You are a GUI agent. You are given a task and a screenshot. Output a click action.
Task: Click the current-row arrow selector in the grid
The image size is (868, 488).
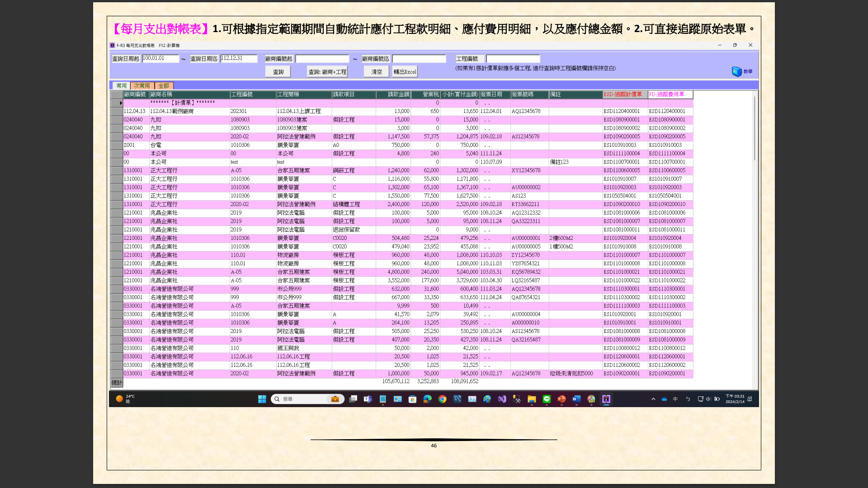117,103
